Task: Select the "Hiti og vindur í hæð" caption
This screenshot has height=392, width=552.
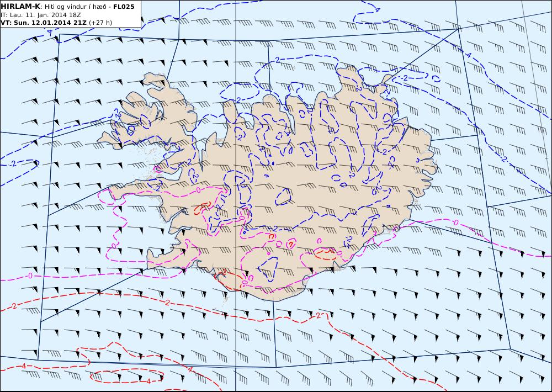Action: 75,7
